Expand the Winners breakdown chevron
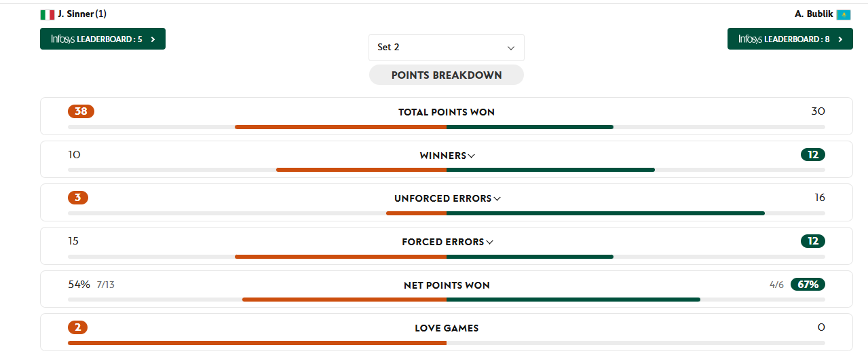 472,156
